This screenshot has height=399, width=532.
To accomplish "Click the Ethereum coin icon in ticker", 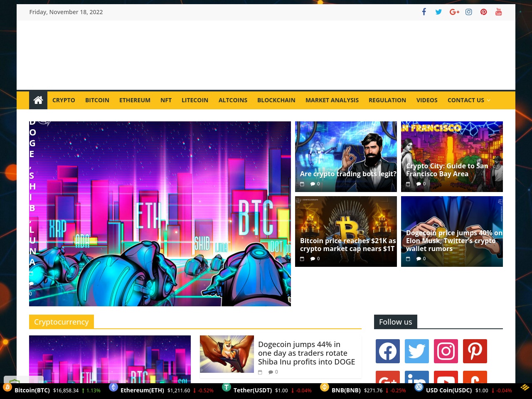I will click(x=113, y=387).
